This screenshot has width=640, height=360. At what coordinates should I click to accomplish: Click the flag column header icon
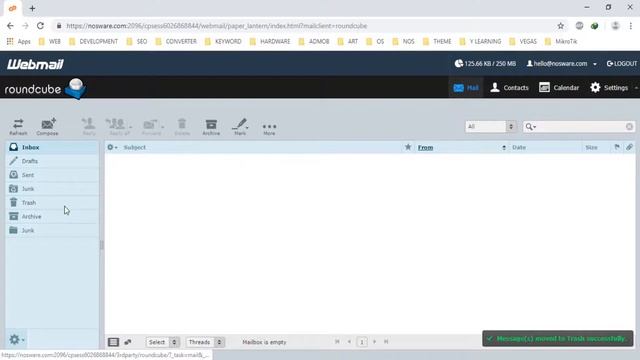pos(617,147)
